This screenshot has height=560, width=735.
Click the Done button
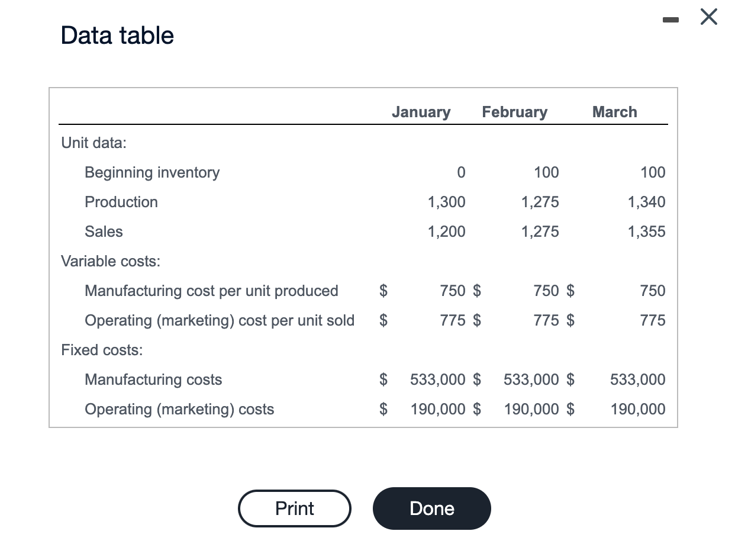pos(431,508)
